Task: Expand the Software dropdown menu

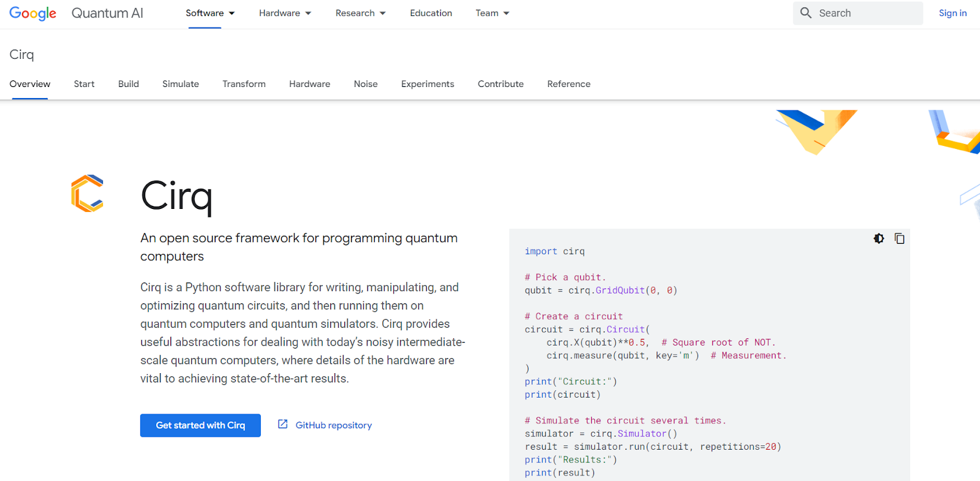Action: tap(210, 13)
